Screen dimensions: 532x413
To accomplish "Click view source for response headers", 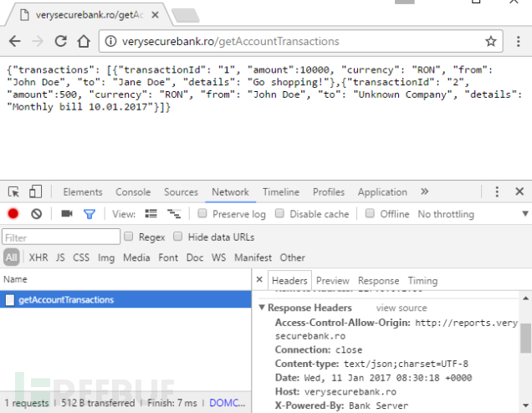I will 402,308.
